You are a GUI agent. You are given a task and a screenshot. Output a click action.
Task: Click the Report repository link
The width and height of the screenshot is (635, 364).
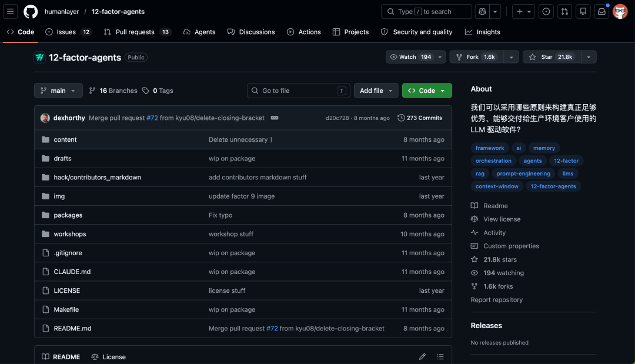coord(496,300)
